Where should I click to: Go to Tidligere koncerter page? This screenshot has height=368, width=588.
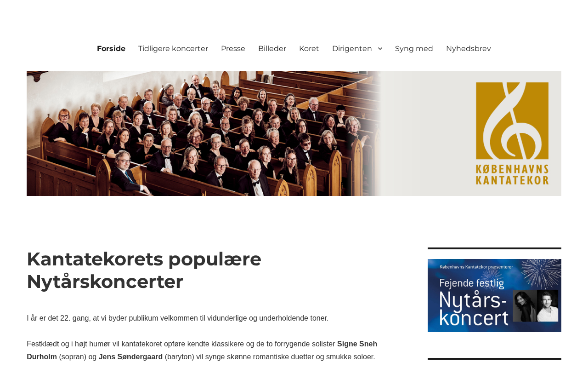coord(173,49)
